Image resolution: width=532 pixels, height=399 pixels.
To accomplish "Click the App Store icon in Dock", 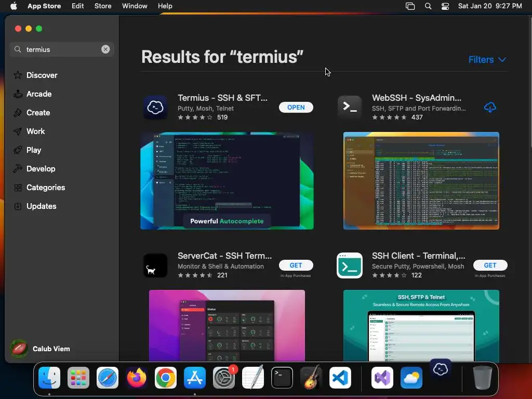I will [x=195, y=378].
